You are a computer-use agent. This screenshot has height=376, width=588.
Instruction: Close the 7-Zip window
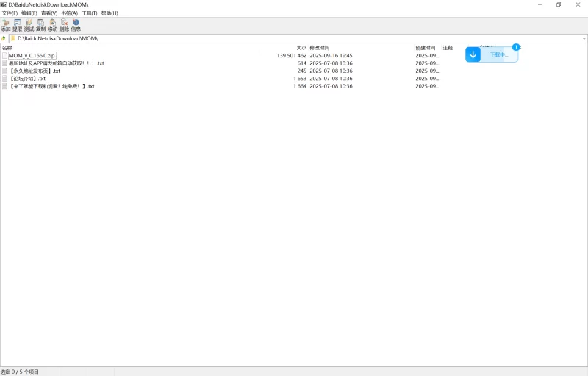click(578, 4)
